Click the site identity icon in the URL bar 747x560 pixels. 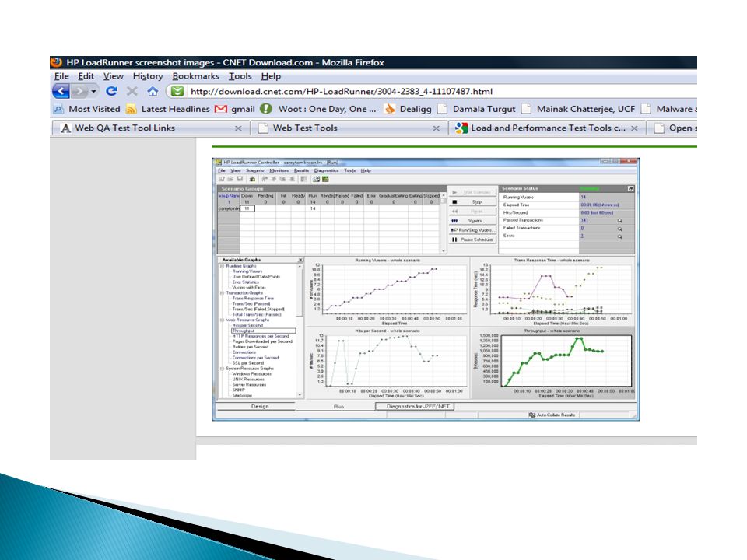(x=177, y=91)
